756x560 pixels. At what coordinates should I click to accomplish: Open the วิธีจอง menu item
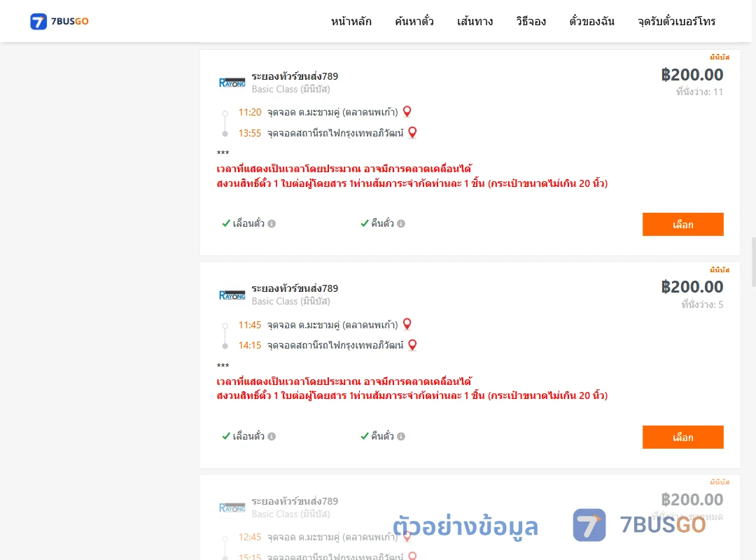coord(531,21)
